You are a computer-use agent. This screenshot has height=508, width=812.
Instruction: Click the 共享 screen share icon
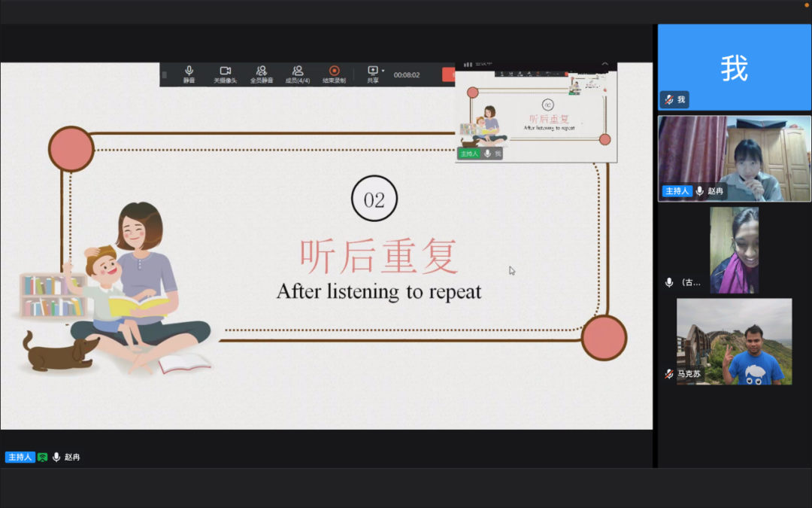point(372,71)
